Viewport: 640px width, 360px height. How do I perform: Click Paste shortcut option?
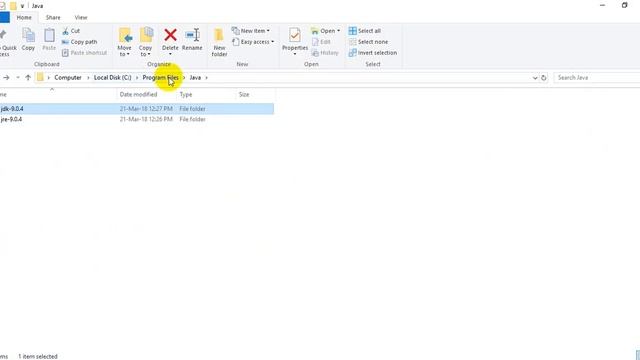click(x=84, y=53)
